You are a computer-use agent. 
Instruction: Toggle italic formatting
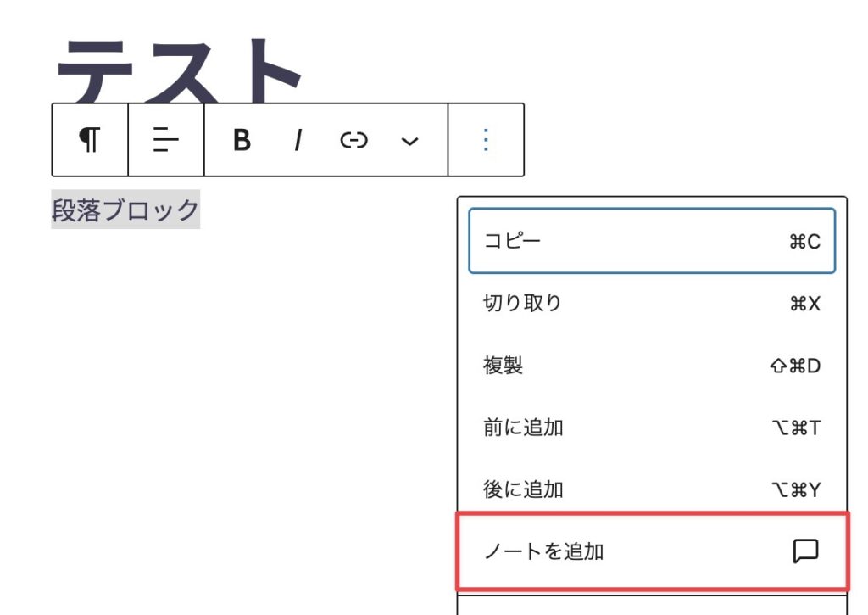point(298,140)
